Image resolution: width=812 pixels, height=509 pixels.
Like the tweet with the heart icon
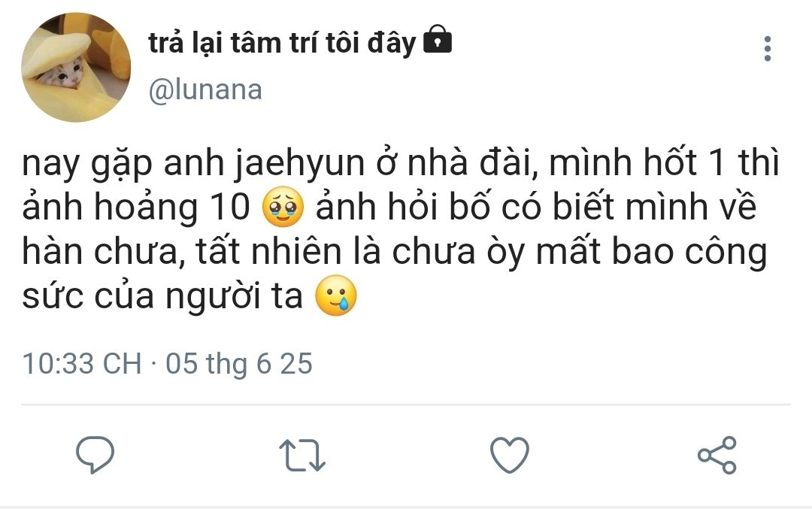pyautogui.click(x=510, y=455)
